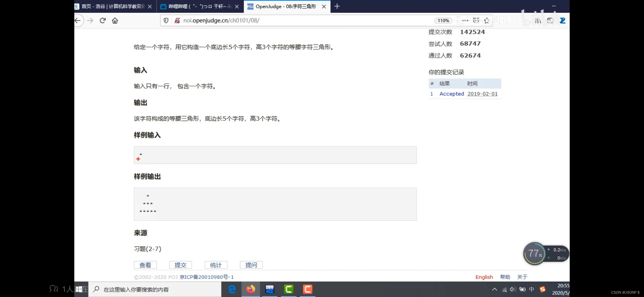This screenshot has width=644, height=297.
Task: Bookmark this page with star icon
Action: click(487, 20)
